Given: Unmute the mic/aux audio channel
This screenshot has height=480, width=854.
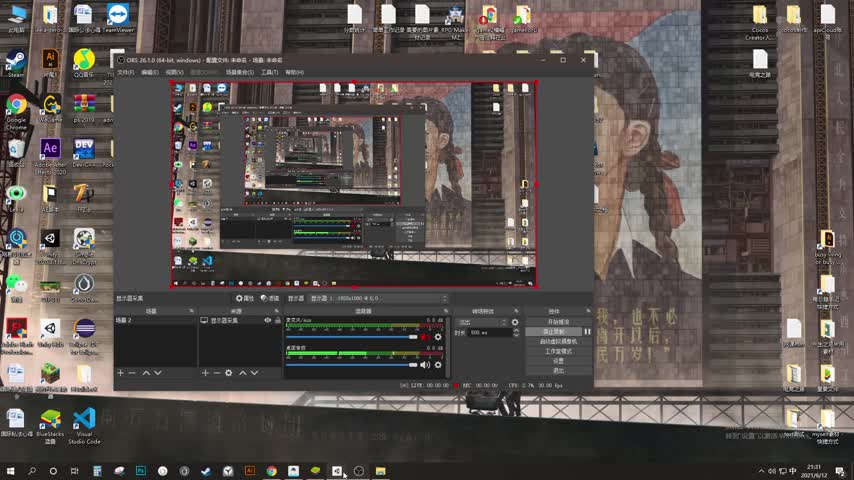Looking at the screenshot, I should pos(425,337).
